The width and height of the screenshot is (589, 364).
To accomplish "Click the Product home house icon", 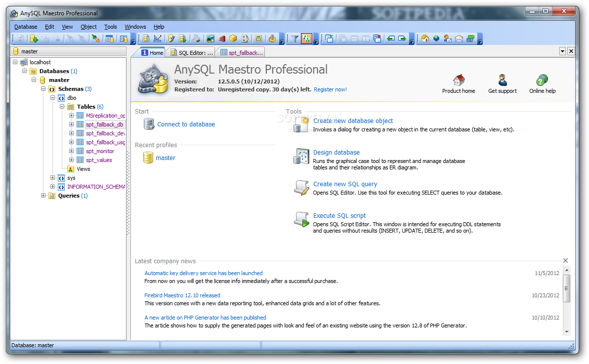I will pyautogui.click(x=459, y=80).
